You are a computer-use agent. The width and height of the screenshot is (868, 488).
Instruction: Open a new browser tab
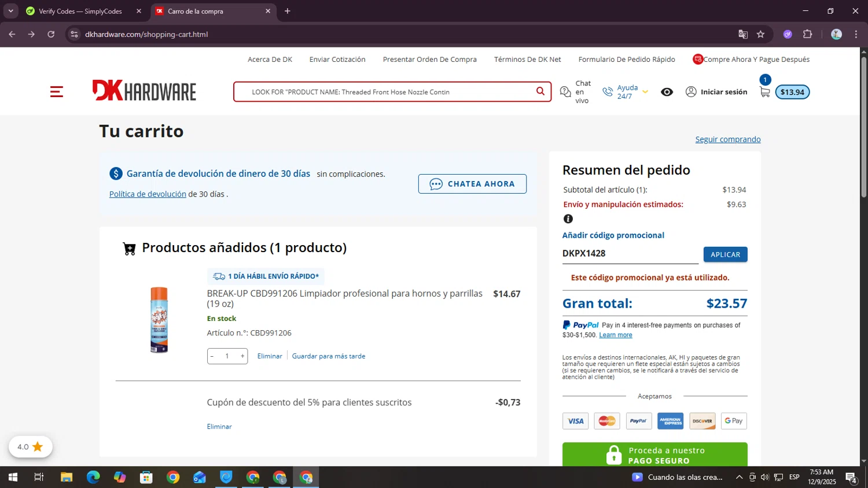[x=288, y=11]
